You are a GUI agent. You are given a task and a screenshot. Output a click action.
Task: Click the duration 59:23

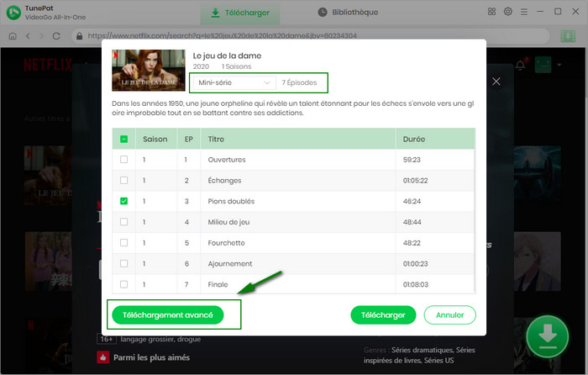click(412, 160)
